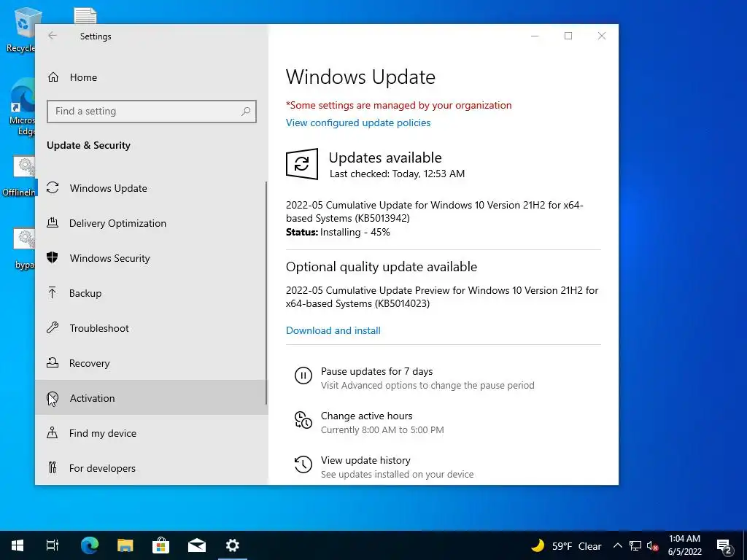The width and height of the screenshot is (747, 560).
Task: Click the For developers tools icon
Action: 53,467
